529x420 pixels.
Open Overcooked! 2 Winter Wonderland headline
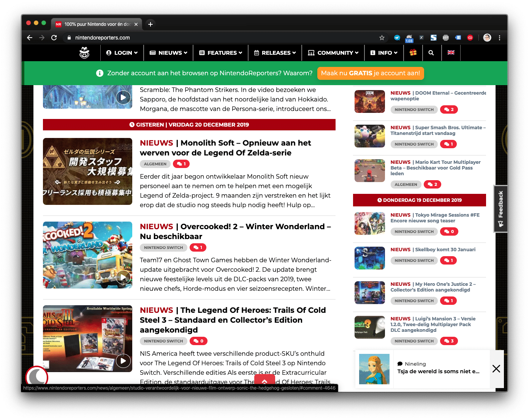pyautogui.click(x=235, y=231)
